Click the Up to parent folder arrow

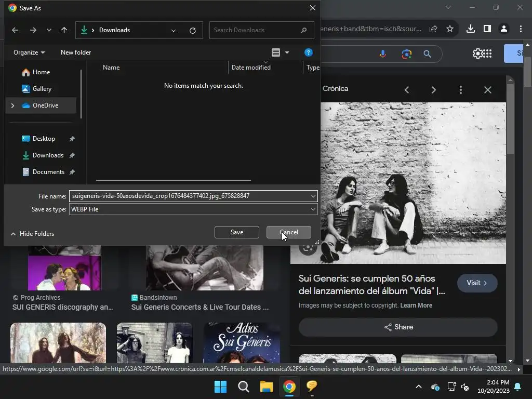point(64,30)
